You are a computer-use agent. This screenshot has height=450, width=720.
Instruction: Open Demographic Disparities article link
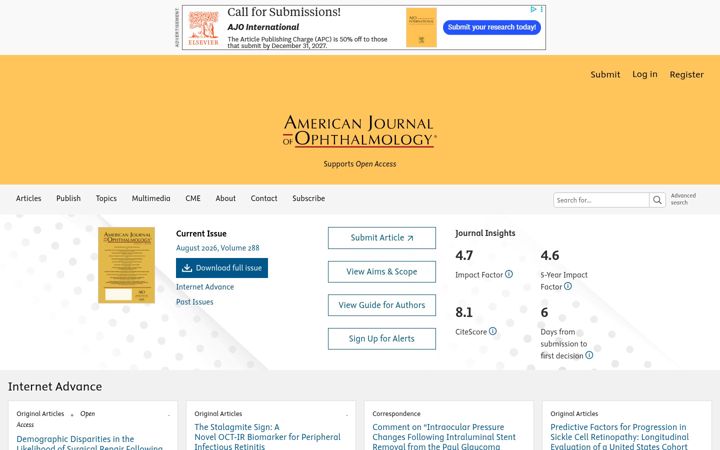pyautogui.click(x=90, y=444)
